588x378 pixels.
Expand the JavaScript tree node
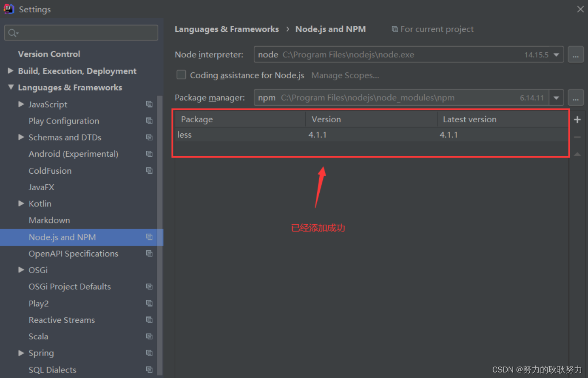click(21, 104)
